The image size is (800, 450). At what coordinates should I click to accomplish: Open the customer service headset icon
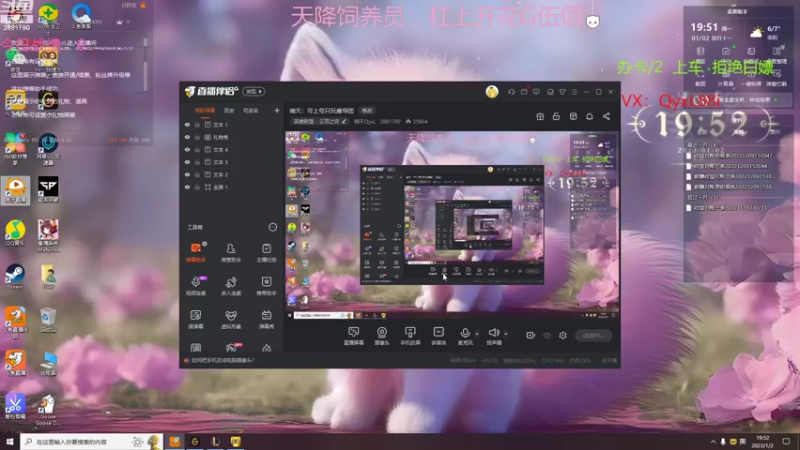tap(511, 92)
